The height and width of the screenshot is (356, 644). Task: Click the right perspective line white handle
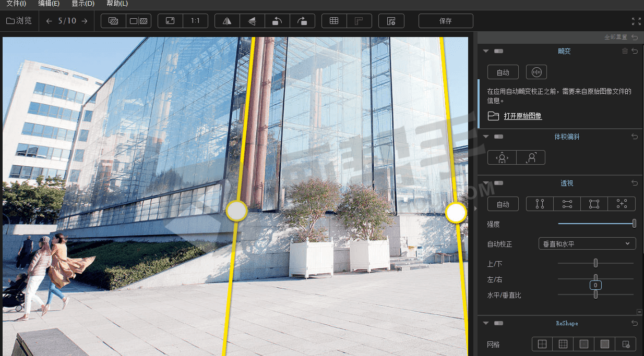pos(456,212)
